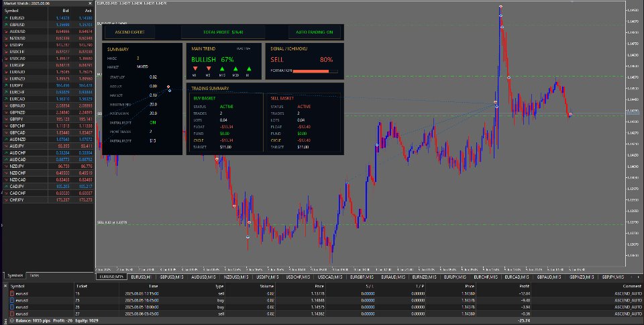This screenshot has width=644, height=325.
Task: Click the BUY BASKET heading
Action: click(205, 99)
